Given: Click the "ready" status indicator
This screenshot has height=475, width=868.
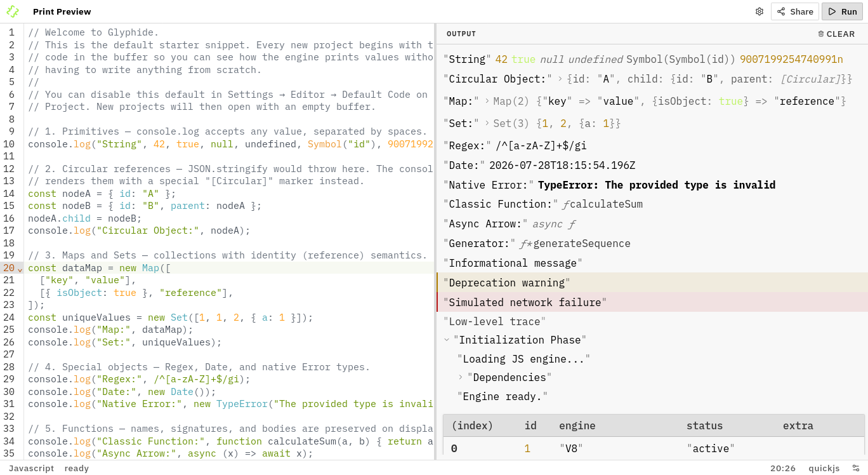Looking at the screenshot, I should tap(76, 468).
